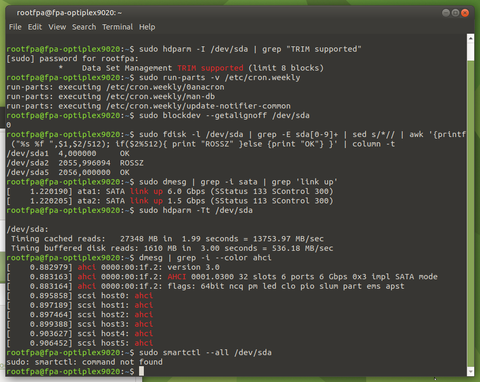Click the scrollbar down arrow
The image size is (480, 382).
tap(470, 371)
